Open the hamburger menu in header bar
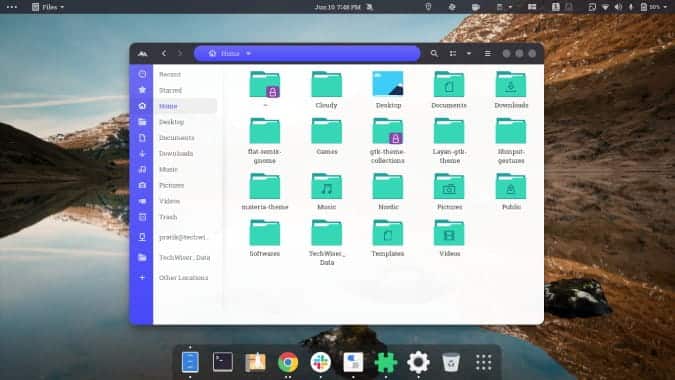 click(487, 53)
